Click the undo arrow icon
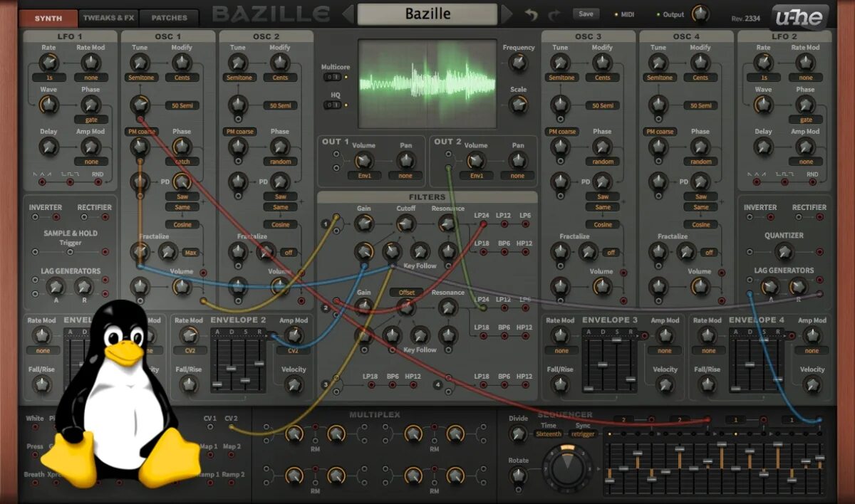Screen dimensions: 855x504 [532, 14]
